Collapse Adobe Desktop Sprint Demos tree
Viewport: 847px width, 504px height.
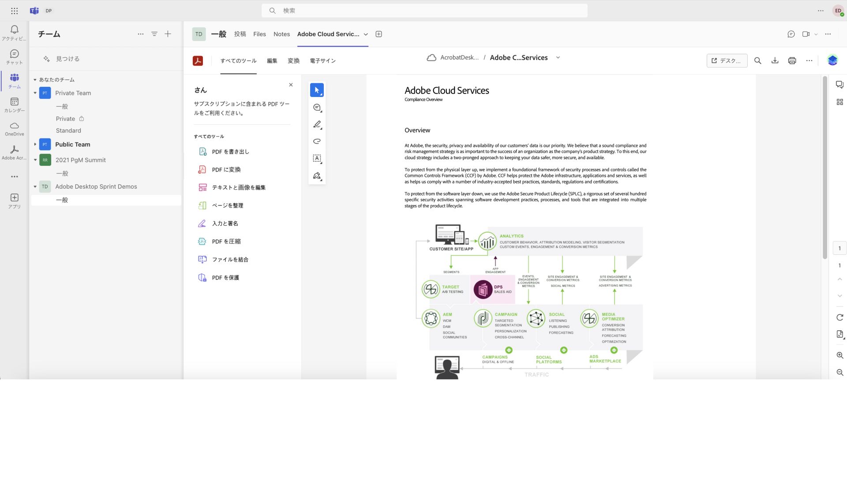point(35,187)
